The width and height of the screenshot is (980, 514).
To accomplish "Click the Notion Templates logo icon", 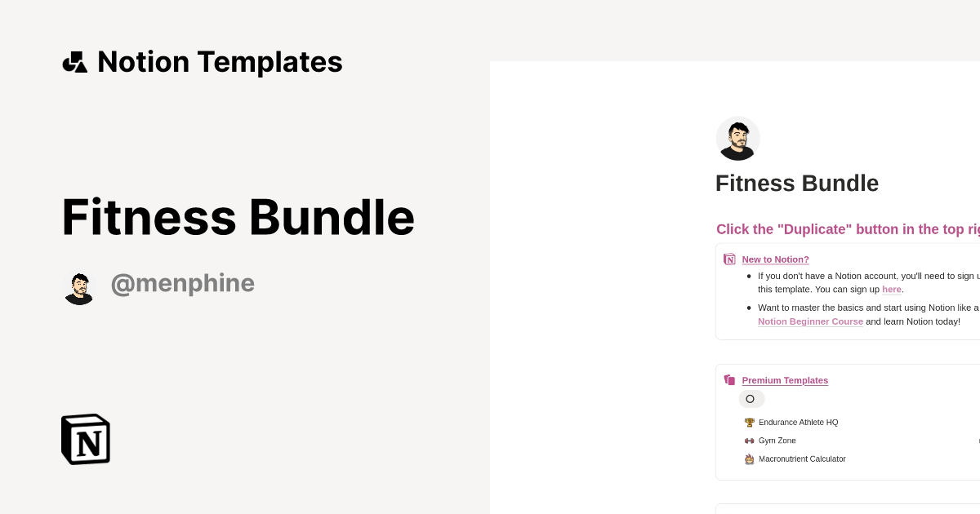I will click(x=75, y=61).
